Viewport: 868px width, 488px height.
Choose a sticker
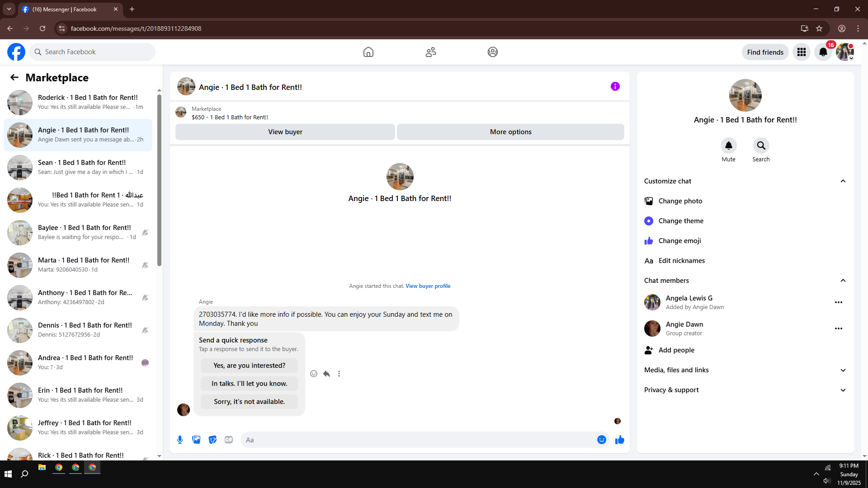click(212, 440)
